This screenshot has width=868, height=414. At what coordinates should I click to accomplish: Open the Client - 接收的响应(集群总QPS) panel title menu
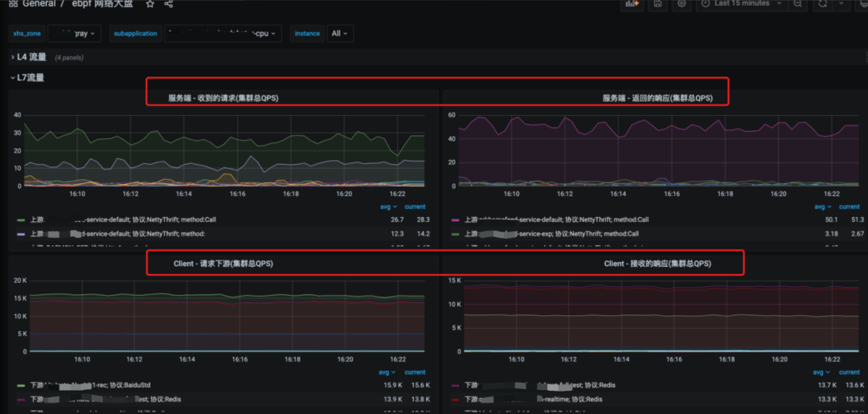tap(657, 264)
